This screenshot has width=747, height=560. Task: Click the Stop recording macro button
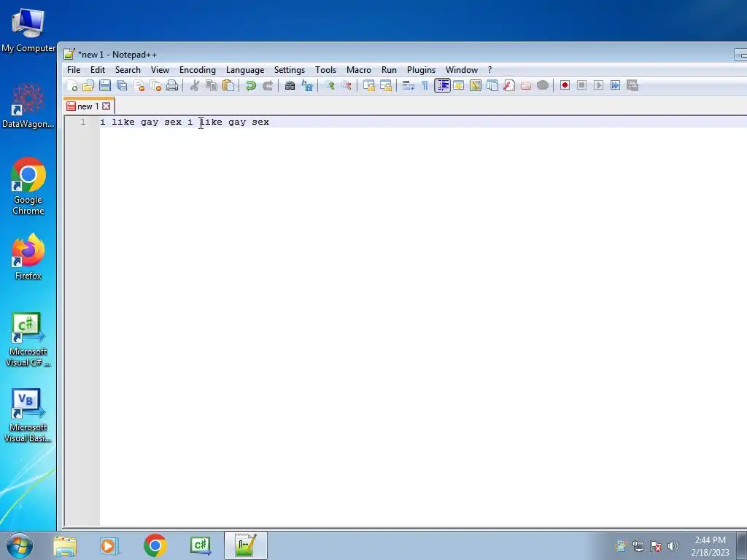click(x=581, y=86)
